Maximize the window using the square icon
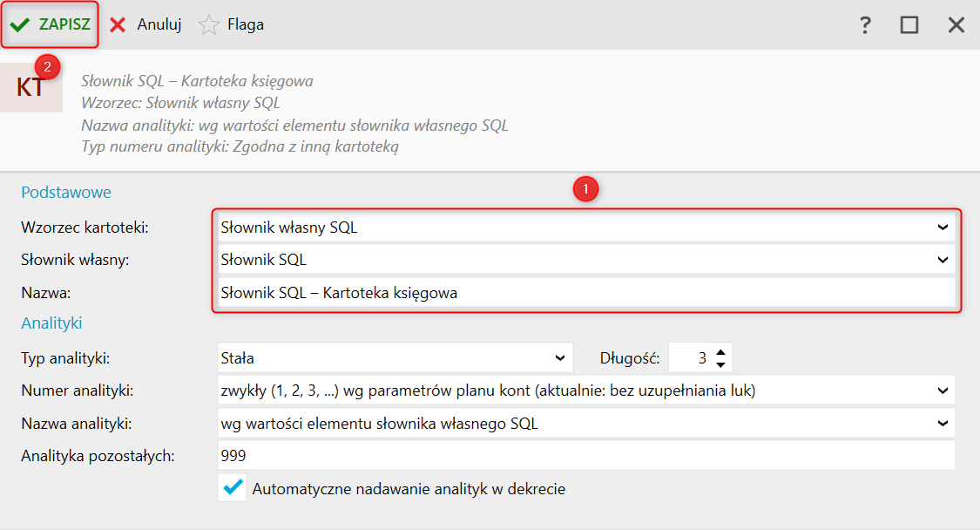 coord(909,24)
